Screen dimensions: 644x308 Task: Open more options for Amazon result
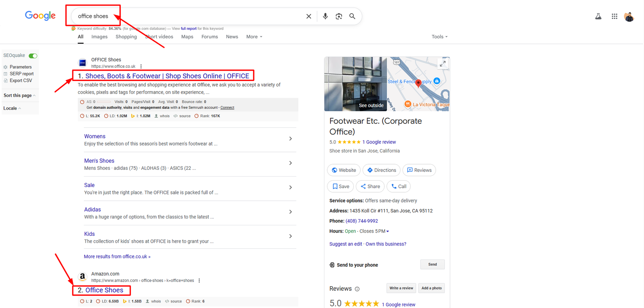tap(199, 281)
